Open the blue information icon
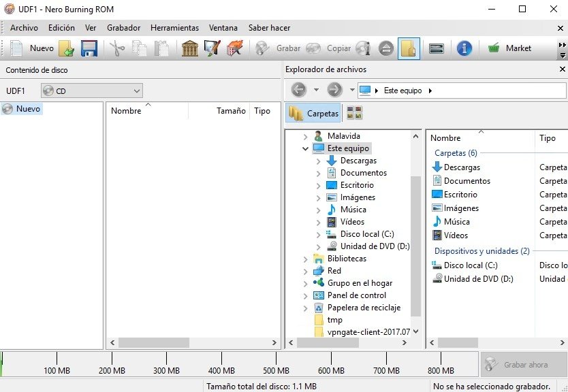 (464, 48)
